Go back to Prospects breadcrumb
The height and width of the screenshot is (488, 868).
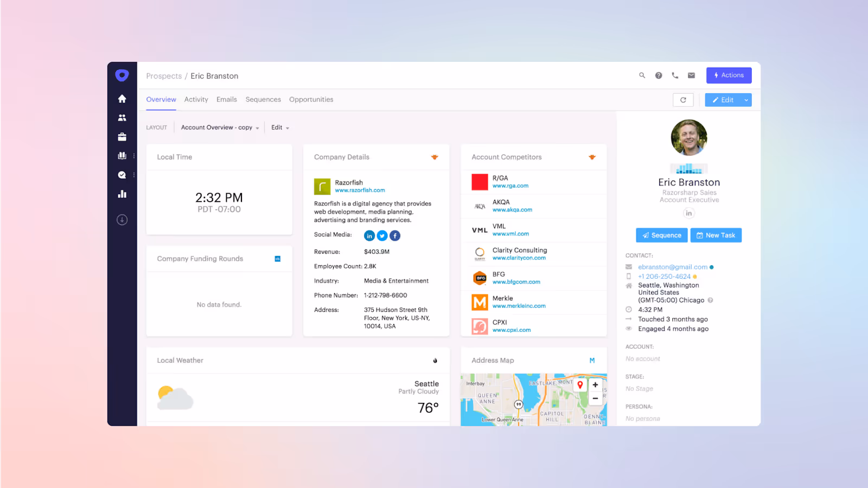[164, 76]
